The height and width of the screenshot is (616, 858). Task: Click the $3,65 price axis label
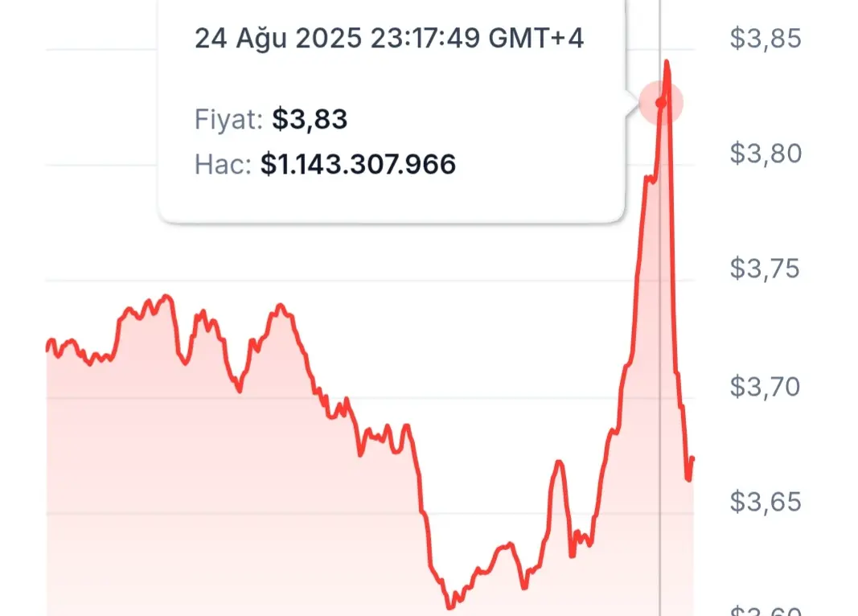765,501
